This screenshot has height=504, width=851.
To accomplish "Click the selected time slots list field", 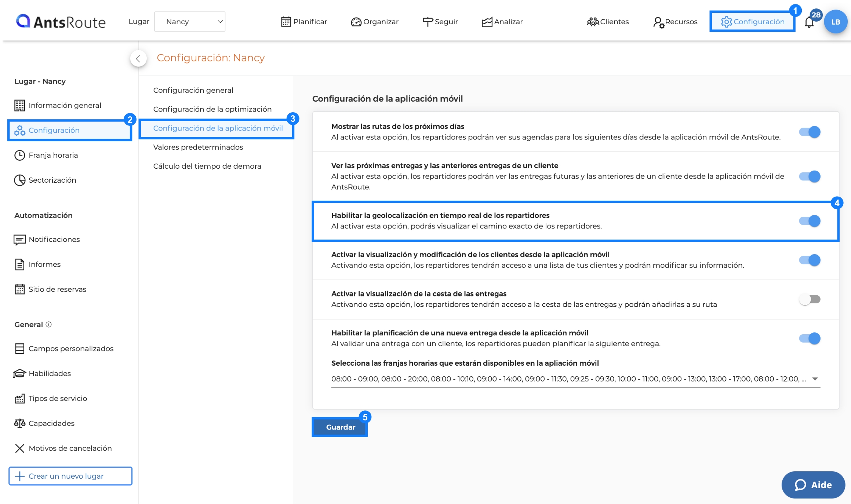I will pyautogui.click(x=575, y=379).
